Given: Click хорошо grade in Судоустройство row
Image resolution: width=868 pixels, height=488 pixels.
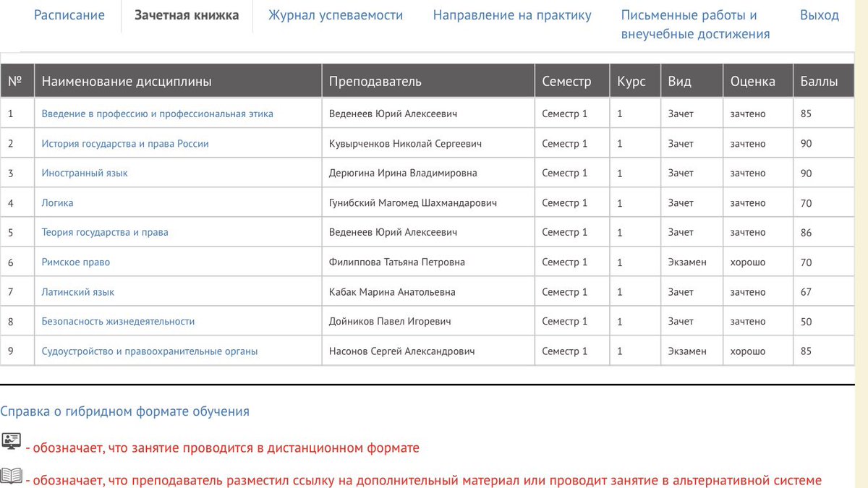Looking at the screenshot, I should (747, 351).
